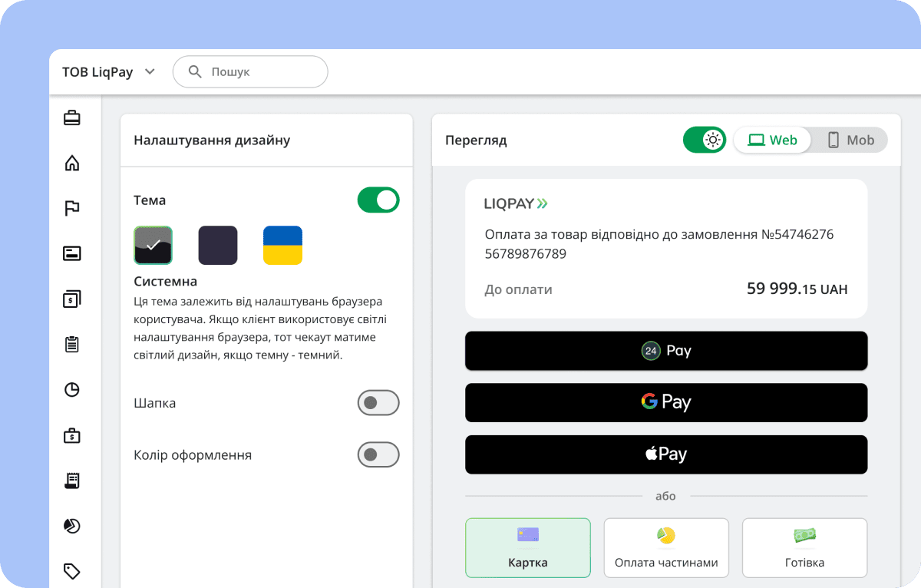The width and height of the screenshot is (921, 588).
Task: Click the clipboard icon in sidebar
Action: pyautogui.click(x=71, y=344)
